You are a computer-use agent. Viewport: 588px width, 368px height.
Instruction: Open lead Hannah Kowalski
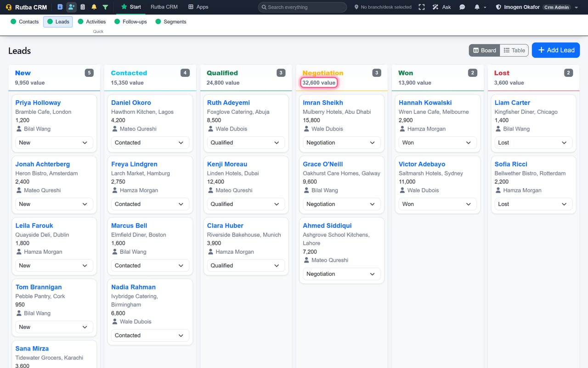(x=425, y=103)
